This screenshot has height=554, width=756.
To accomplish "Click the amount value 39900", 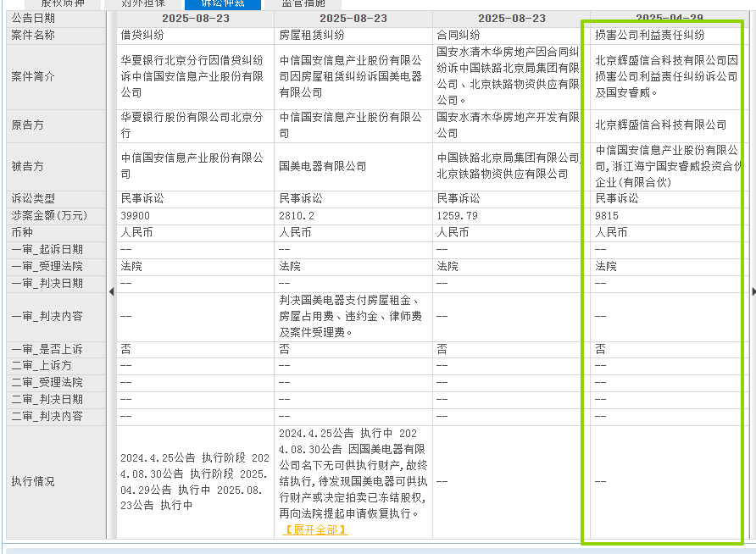I will tap(135, 216).
